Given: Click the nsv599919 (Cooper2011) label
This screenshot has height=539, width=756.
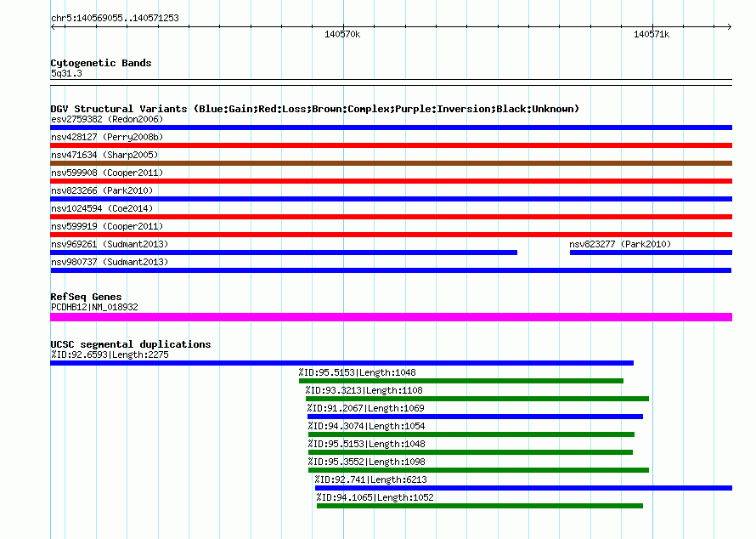Looking at the screenshot, I should tap(107, 226).
